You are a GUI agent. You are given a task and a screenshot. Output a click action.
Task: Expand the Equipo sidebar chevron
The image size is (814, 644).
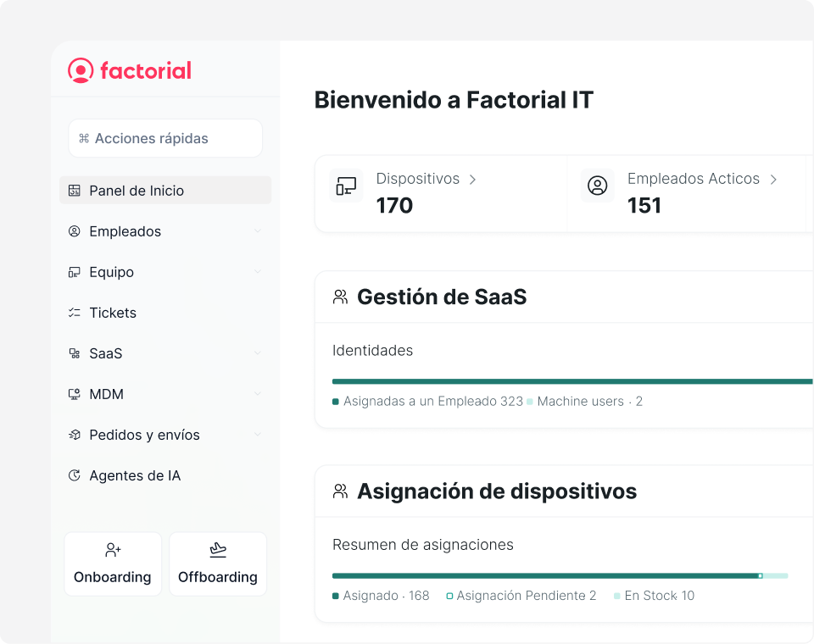(258, 272)
